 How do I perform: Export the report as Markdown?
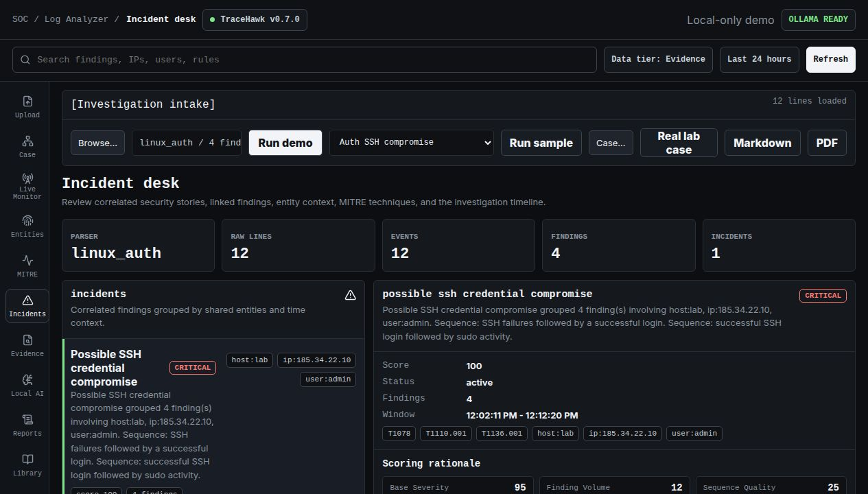(762, 143)
